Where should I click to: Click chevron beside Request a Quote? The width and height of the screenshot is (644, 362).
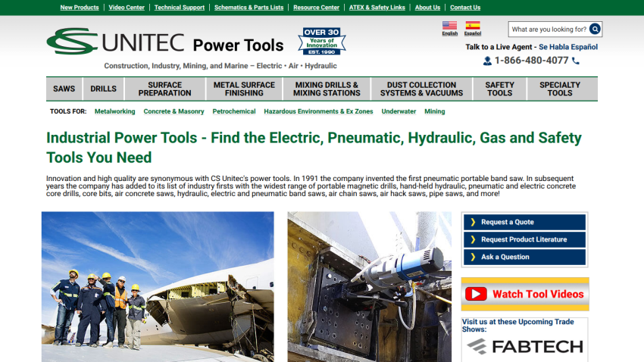pyautogui.click(x=473, y=222)
